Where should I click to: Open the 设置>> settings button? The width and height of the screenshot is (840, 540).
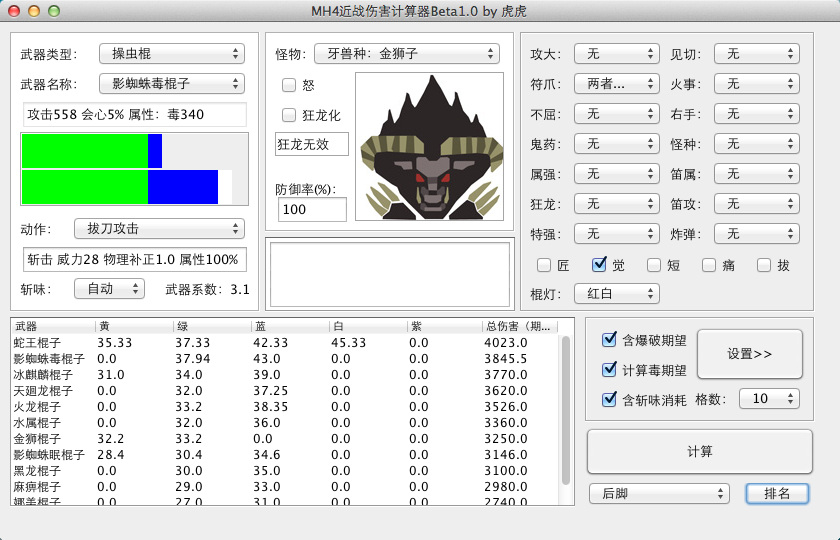(749, 354)
